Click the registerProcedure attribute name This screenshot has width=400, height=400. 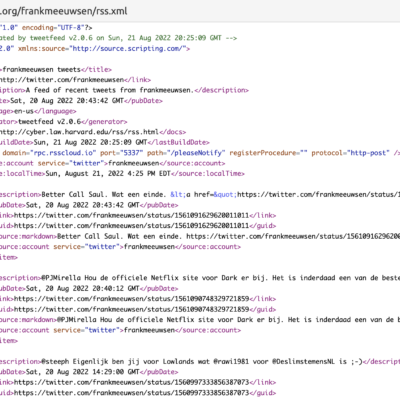(263, 153)
